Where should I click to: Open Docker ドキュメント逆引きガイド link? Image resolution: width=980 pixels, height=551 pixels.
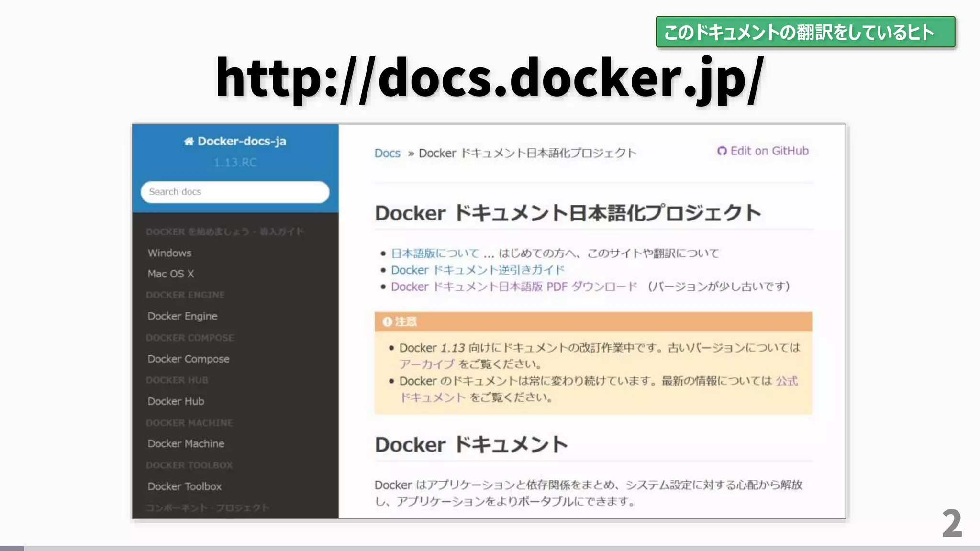coord(478,270)
